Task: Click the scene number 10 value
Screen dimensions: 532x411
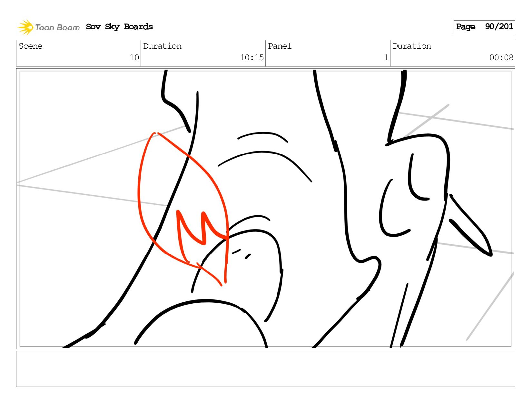Action: click(134, 58)
